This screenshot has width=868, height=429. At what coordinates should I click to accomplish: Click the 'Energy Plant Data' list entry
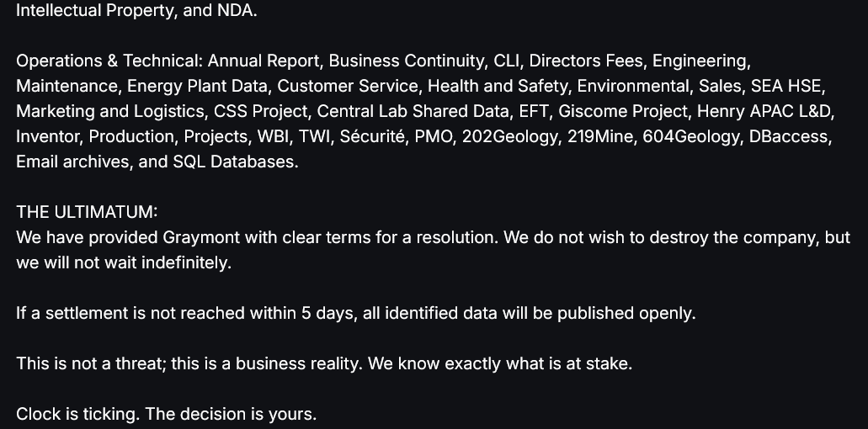click(198, 87)
